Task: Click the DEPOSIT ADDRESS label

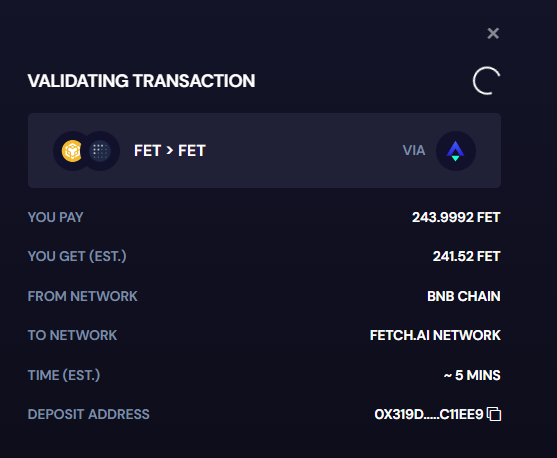Action: coord(88,414)
